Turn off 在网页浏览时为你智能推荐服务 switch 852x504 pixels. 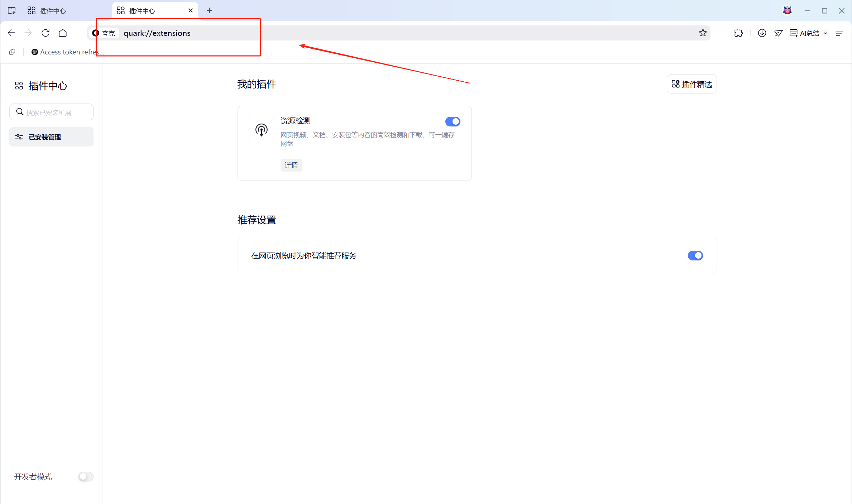tap(695, 255)
